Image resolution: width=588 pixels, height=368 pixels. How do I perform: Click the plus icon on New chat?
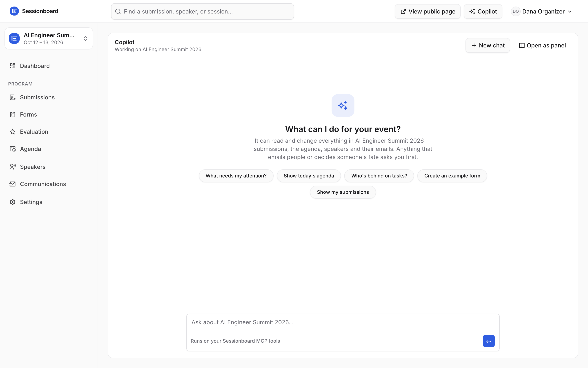(x=474, y=46)
